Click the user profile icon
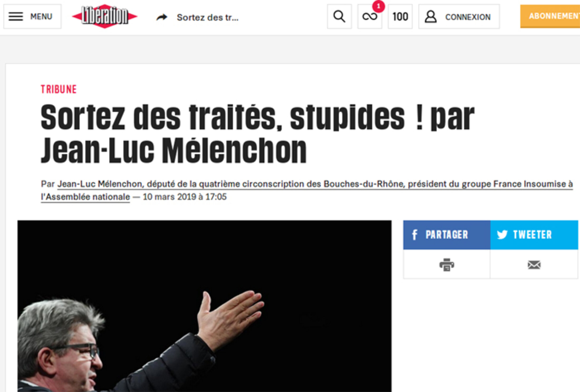The image size is (580, 392). pyautogui.click(x=431, y=17)
